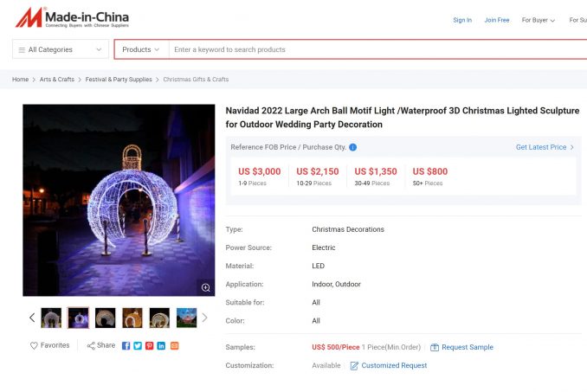Click FOB price info icon
Image resolution: width=587 pixels, height=392 pixels.
coord(353,147)
